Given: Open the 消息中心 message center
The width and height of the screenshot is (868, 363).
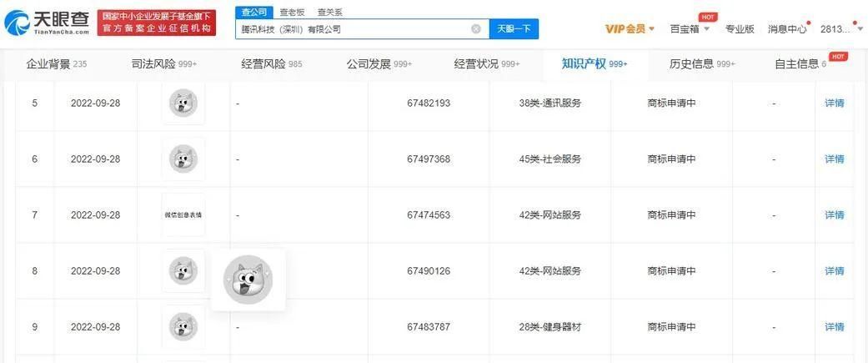Looking at the screenshot, I should click(x=787, y=29).
